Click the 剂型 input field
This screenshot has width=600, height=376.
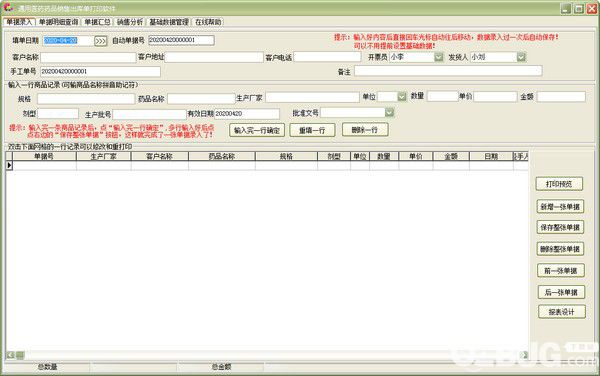(x=58, y=114)
